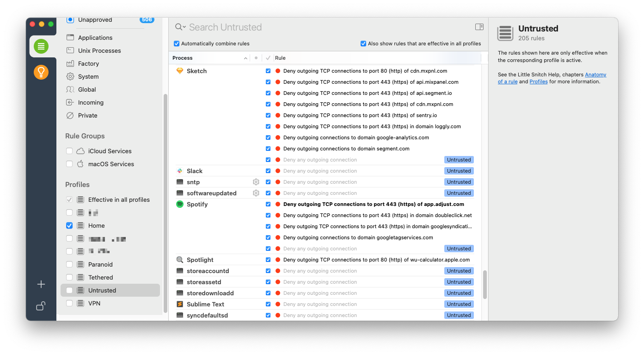The height and width of the screenshot is (355, 644).
Task: Enable the macOS Services rule group checkbox
Action: point(69,164)
